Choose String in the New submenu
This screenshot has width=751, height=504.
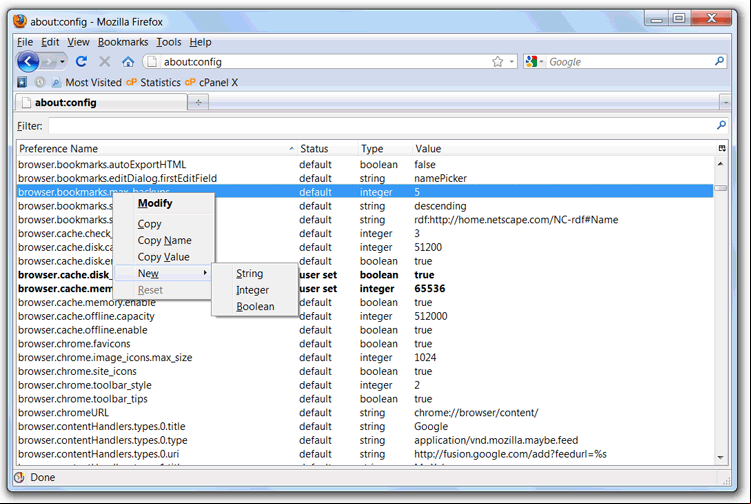click(x=255, y=274)
